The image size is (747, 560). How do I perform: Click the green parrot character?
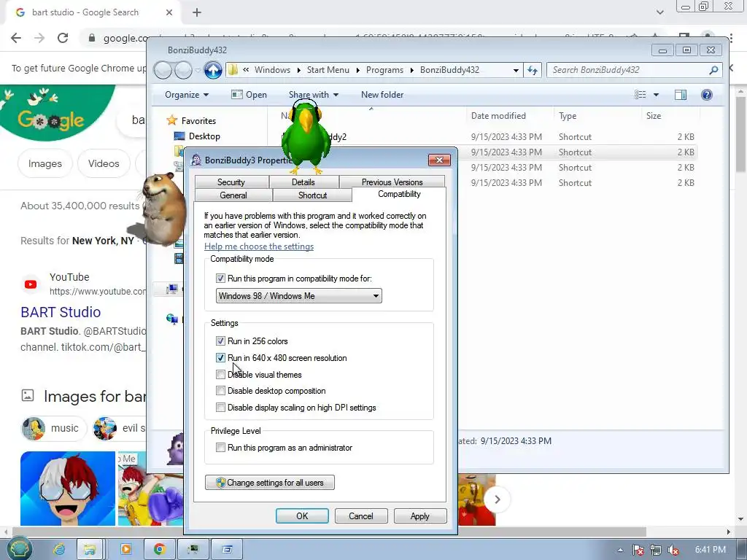pyautogui.click(x=306, y=136)
